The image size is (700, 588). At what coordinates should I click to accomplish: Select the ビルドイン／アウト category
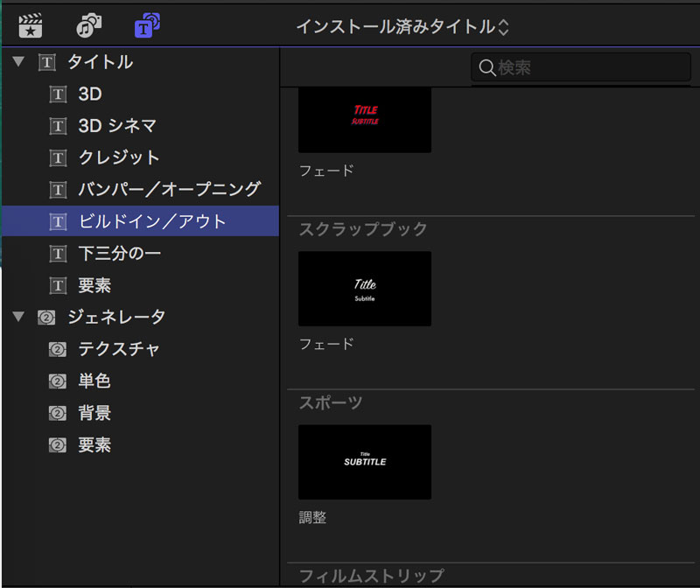coord(151,221)
